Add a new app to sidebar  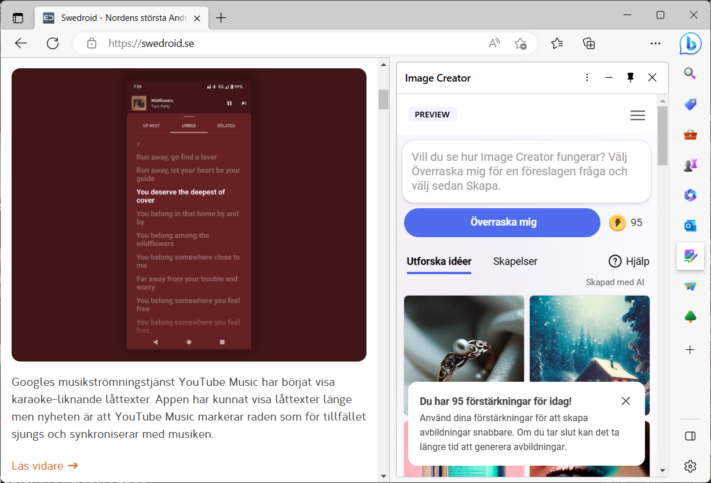(x=690, y=350)
